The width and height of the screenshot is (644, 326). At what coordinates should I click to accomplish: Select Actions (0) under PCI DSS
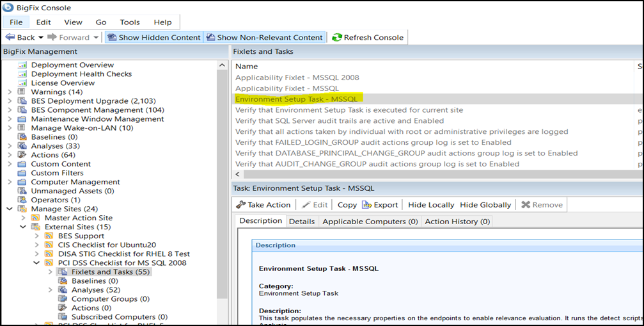pyautogui.click(x=91, y=308)
